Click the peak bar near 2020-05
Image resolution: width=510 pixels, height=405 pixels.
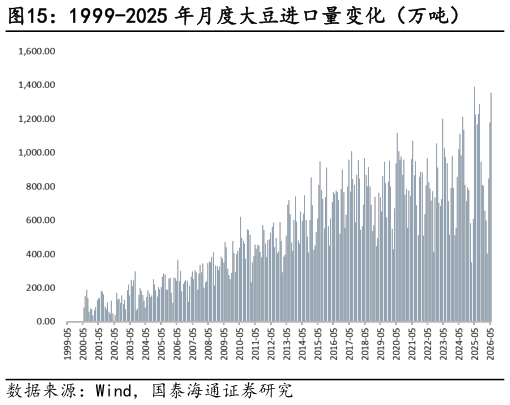397,227
